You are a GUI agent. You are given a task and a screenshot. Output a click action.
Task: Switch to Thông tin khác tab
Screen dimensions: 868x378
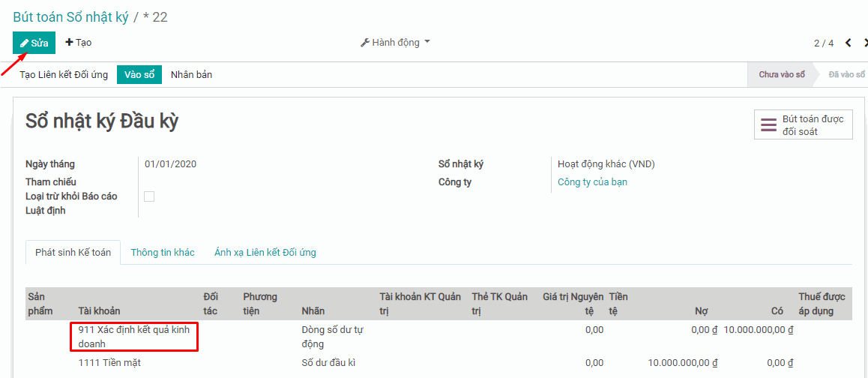click(163, 253)
